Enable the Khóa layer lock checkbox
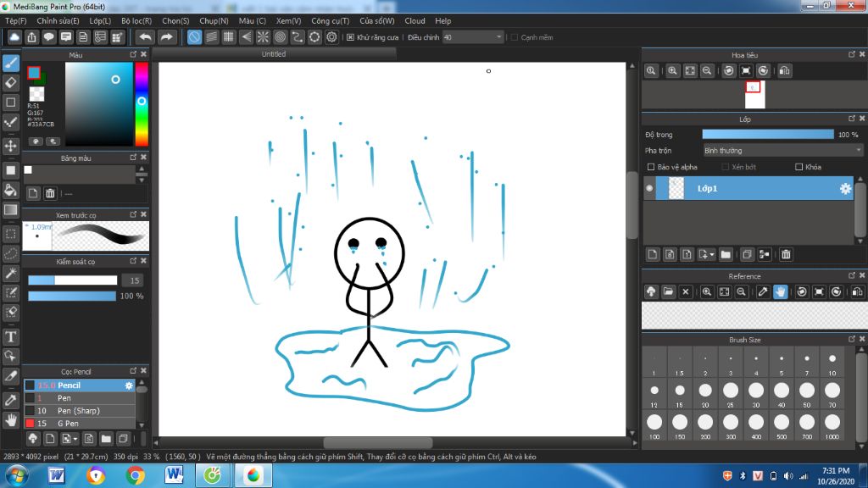868x488 pixels. coord(798,167)
